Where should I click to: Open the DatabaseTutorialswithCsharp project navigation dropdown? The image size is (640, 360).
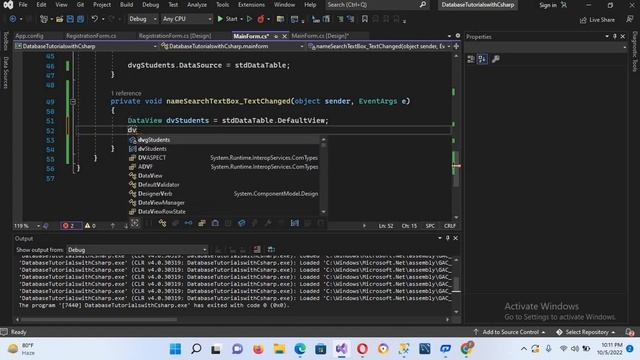click(86, 47)
